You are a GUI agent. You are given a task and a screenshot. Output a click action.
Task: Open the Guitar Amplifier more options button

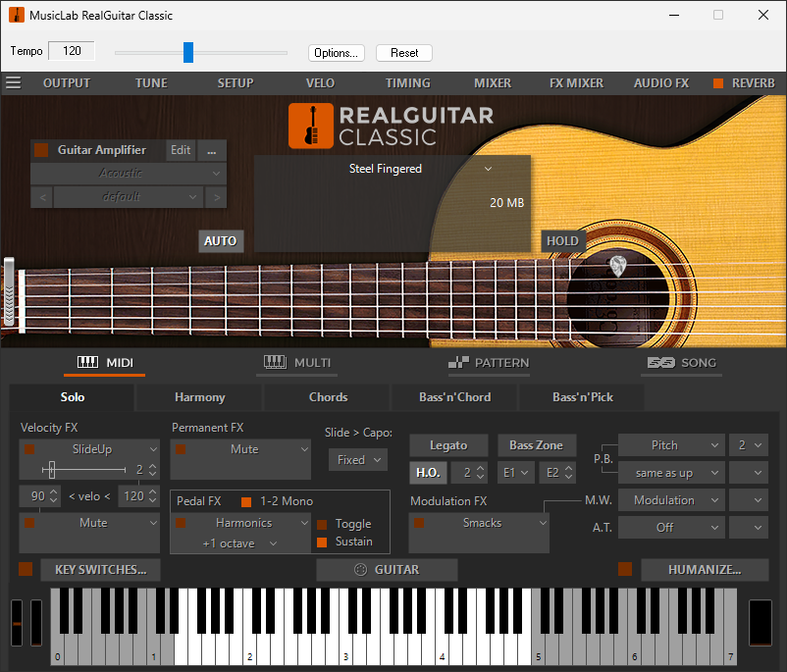click(212, 150)
